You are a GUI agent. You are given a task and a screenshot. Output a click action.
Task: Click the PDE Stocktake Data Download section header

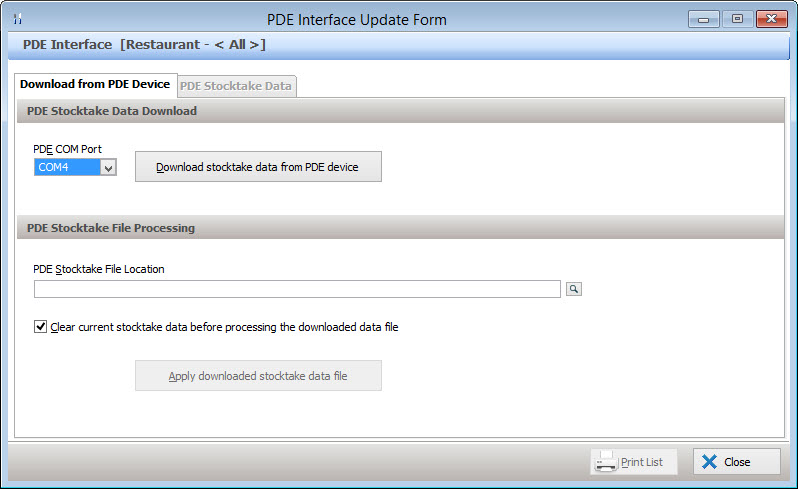[112, 111]
